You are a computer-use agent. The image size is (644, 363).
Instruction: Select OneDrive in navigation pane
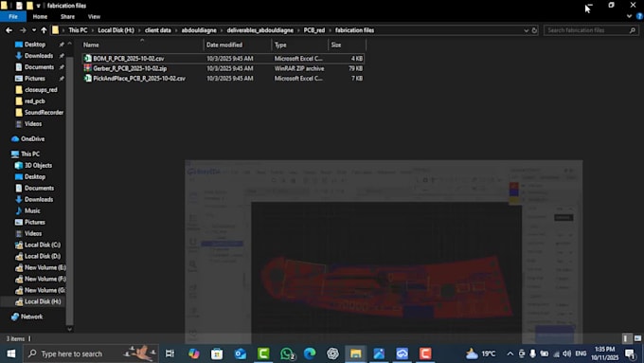[x=32, y=139]
